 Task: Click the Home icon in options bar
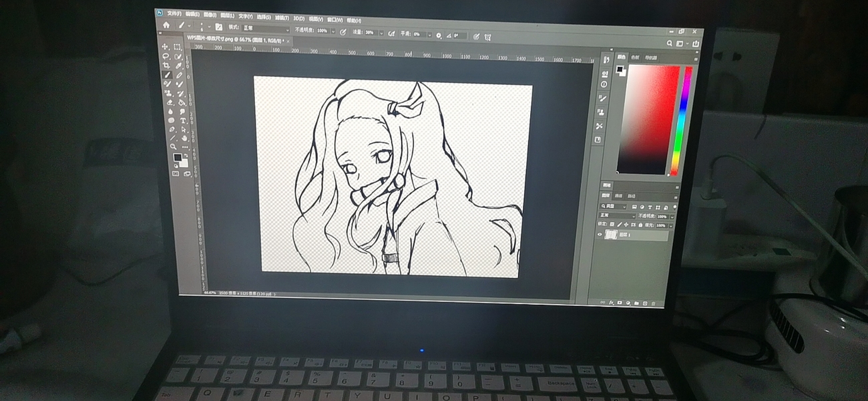tap(166, 25)
